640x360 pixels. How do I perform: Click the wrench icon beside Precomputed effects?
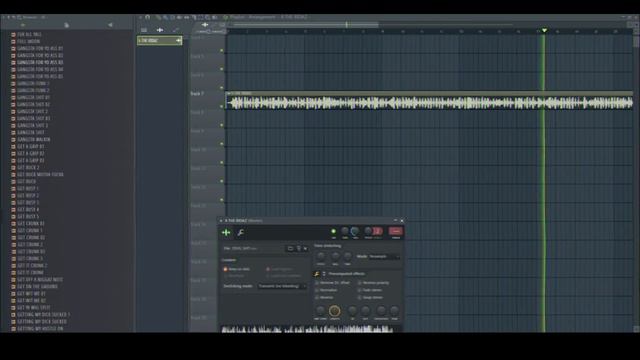click(316, 274)
